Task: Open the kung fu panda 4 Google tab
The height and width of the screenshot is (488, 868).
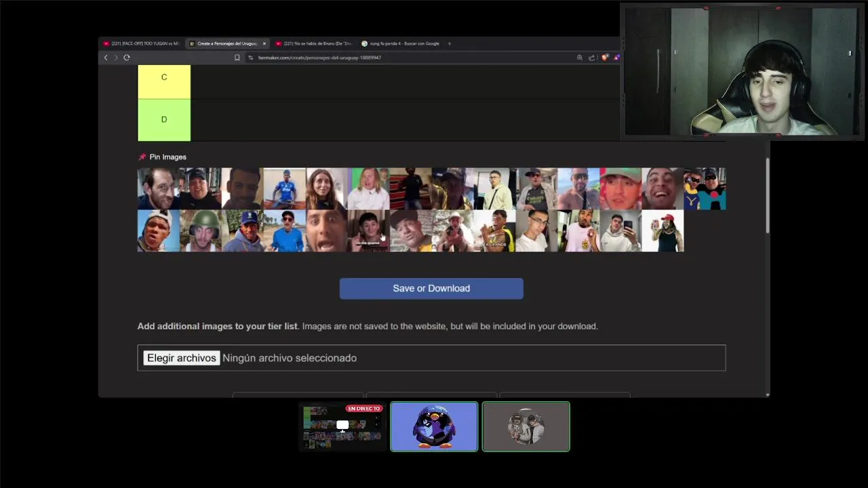Action: pos(400,43)
